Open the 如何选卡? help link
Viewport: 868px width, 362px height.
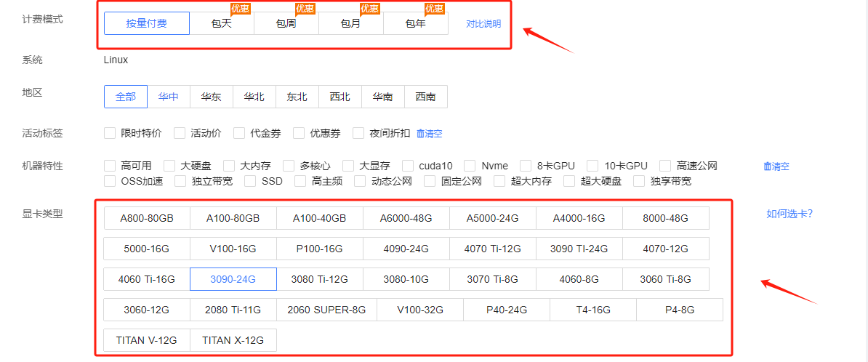[x=789, y=214]
